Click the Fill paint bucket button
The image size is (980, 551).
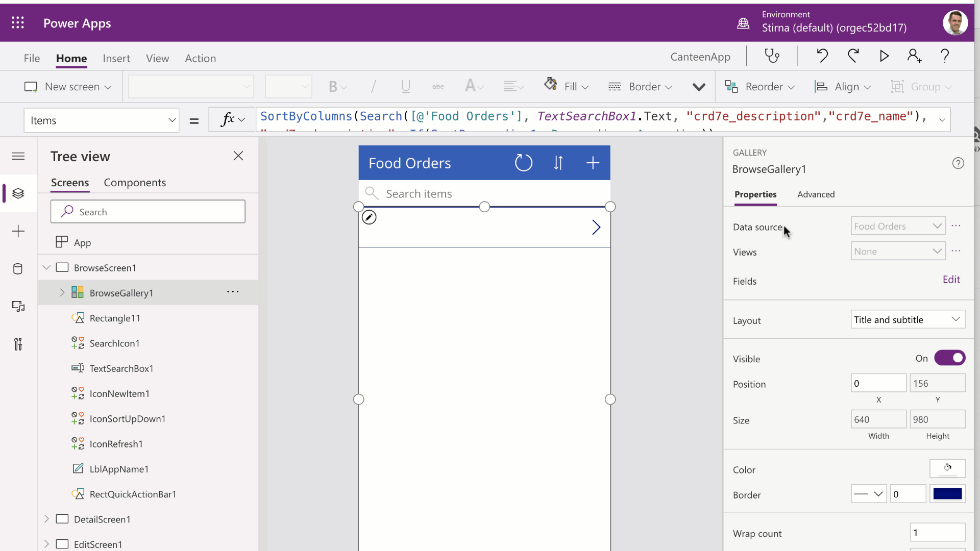[x=566, y=86]
